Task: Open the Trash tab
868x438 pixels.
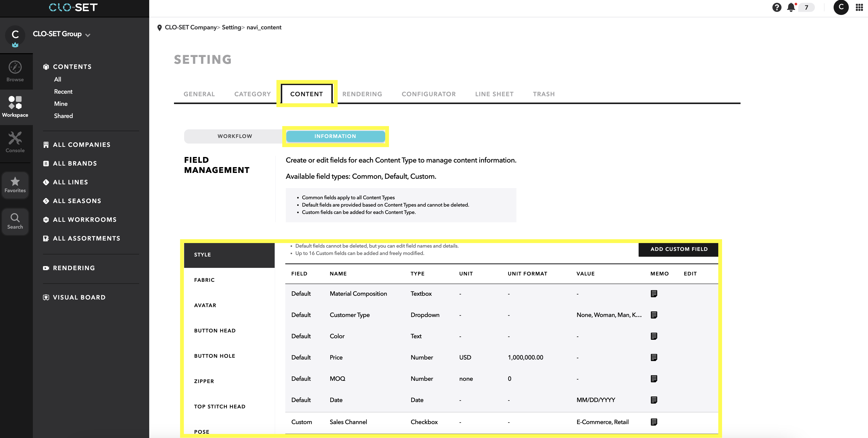Action: pos(544,94)
